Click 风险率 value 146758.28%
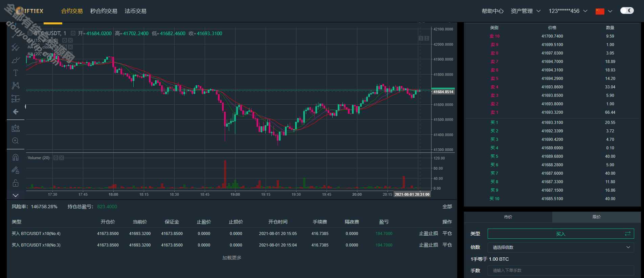The height and width of the screenshot is (278, 644). pos(44,207)
